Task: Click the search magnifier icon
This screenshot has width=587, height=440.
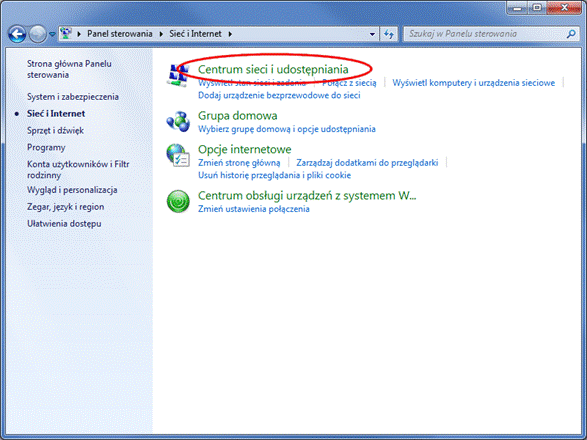Action: click(571, 34)
